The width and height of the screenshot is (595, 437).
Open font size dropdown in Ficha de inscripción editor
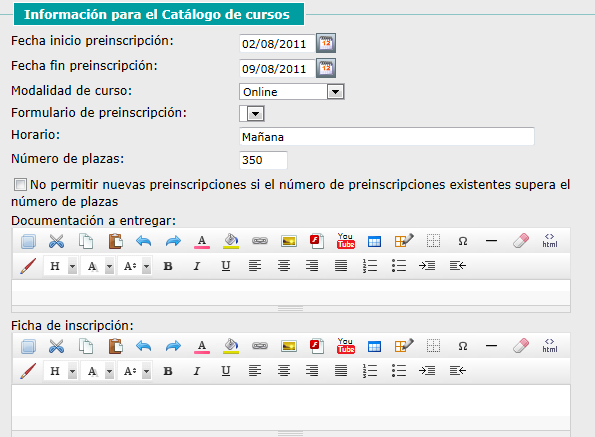136,371
